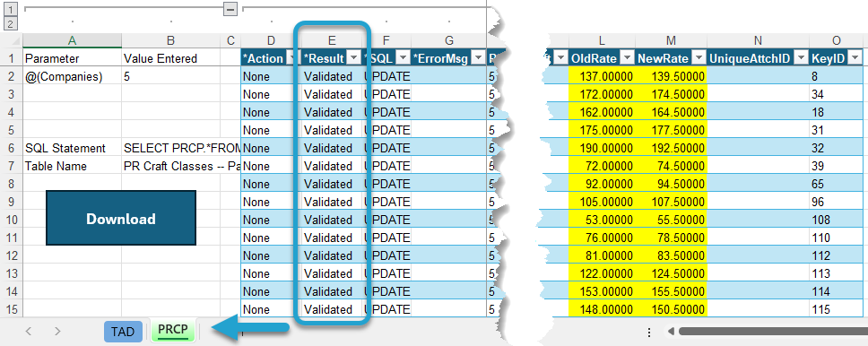868x346 pixels.
Task: Select the Table Name label cell
Action: tap(72, 166)
